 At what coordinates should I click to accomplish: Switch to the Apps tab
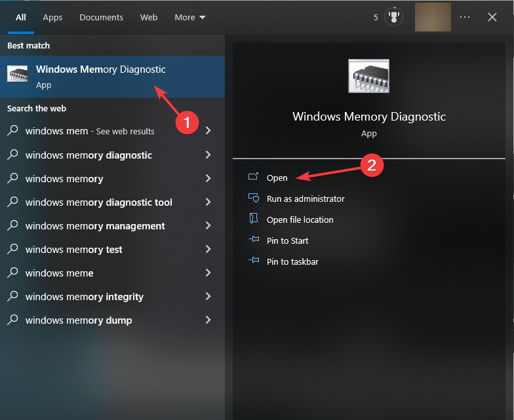52,17
